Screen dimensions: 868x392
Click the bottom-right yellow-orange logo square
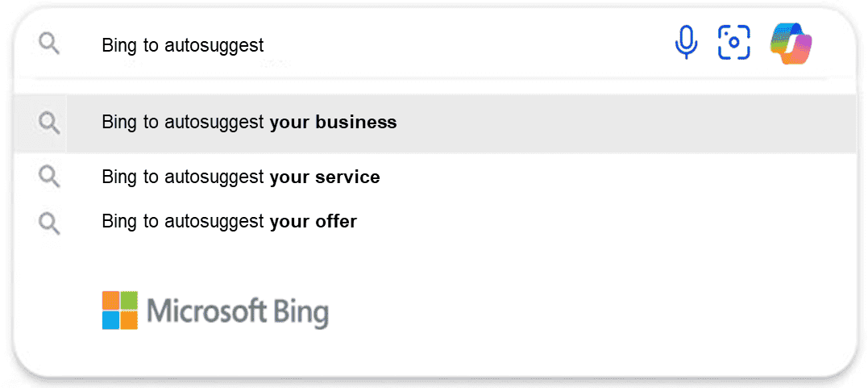pyautogui.click(x=129, y=320)
